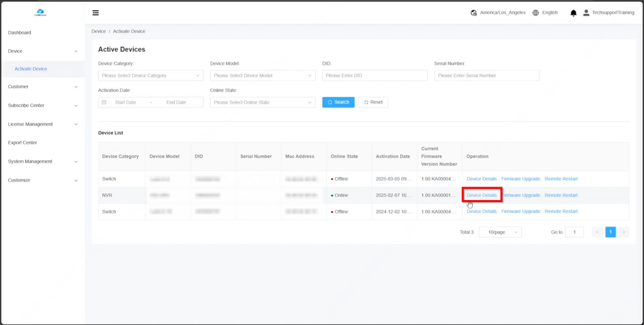Go to next page arrow
The image size is (644, 325).
(x=623, y=232)
